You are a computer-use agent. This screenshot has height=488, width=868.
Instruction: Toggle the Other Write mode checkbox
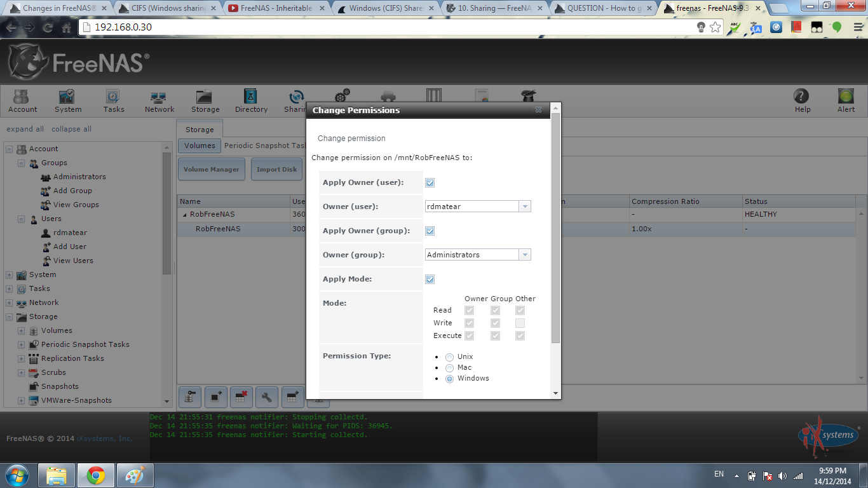coord(520,323)
